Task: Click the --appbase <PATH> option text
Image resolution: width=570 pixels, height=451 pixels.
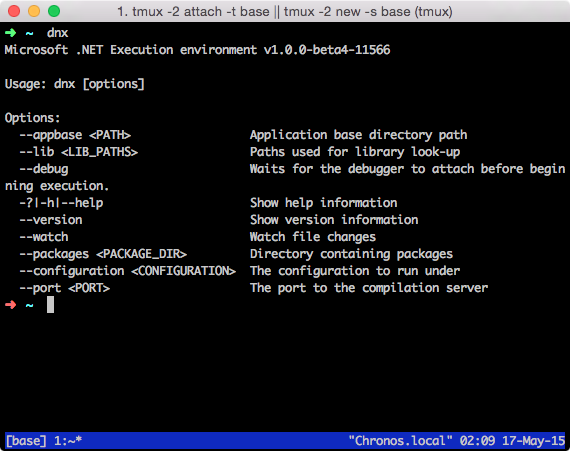Action: coord(75,135)
